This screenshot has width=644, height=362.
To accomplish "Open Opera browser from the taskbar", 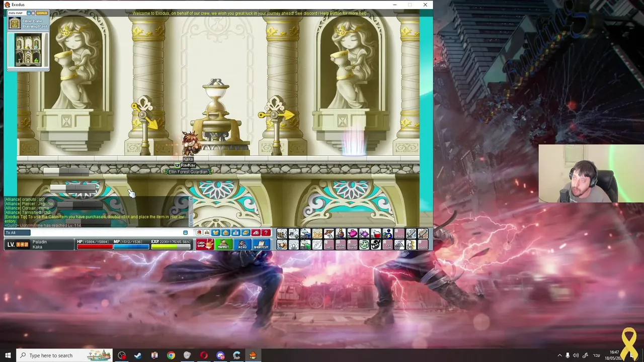I will click(204, 355).
